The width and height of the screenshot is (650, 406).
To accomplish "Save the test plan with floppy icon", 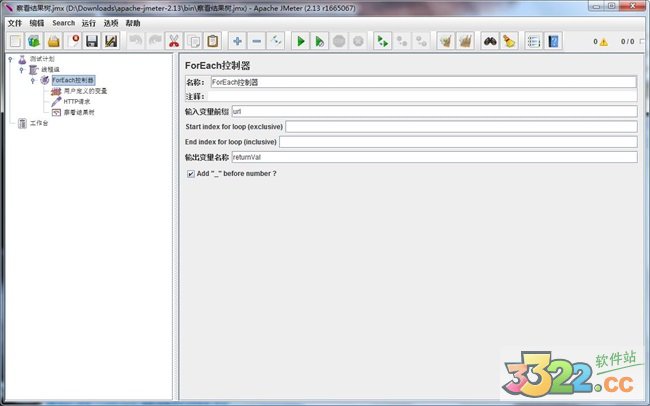I will 92,41.
